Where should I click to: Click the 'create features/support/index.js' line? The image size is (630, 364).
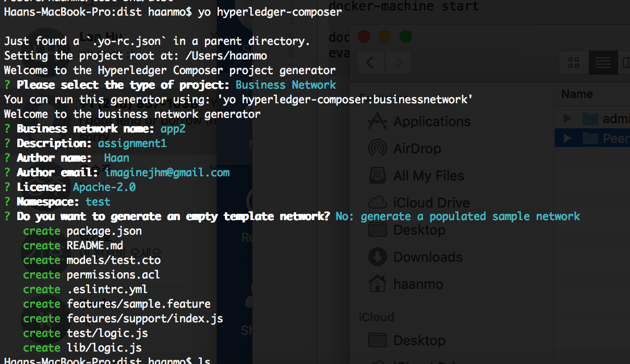pyautogui.click(x=123, y=318)
